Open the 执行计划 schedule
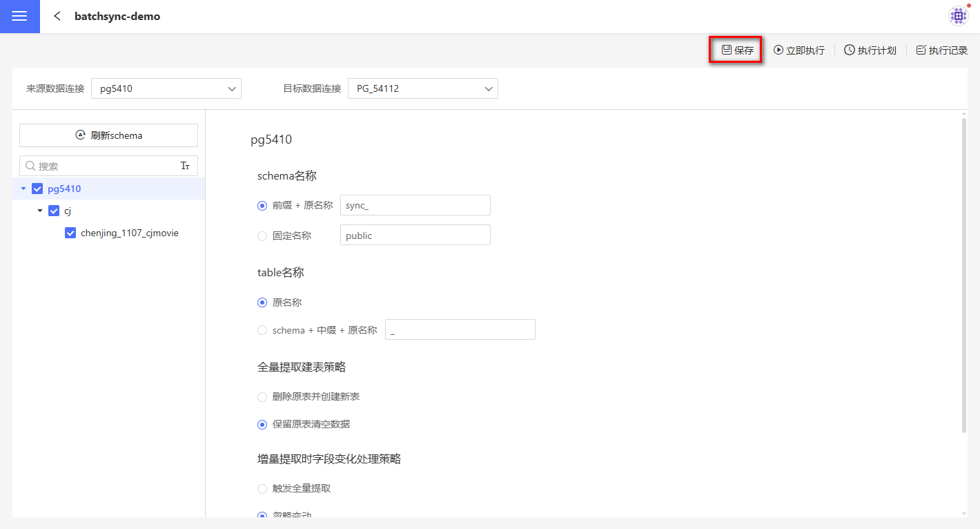The width and height of the screenshot is (980, 529). (870, 50)
